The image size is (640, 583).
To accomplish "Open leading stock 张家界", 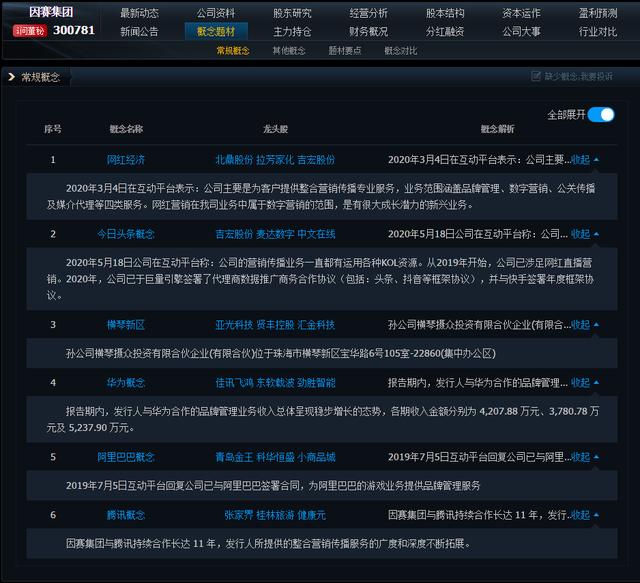I will (x=239, y=515).
